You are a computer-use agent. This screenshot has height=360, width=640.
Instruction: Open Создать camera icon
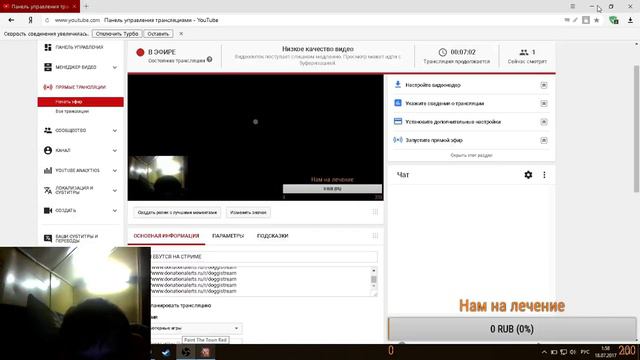[x=48, y=210]
